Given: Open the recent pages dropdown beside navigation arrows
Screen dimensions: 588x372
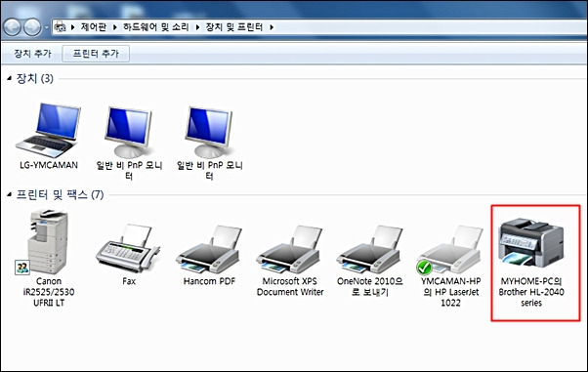Looking at the screenshot, I should pyautogui.click(x=46, y=27).
